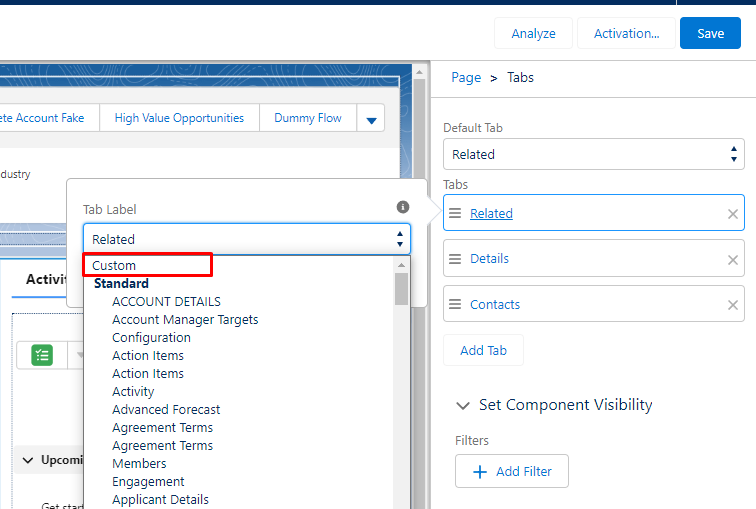
Task: Click drag handle icon for Contacts tab
Action: pyautogui.click(x=455, y=305)
